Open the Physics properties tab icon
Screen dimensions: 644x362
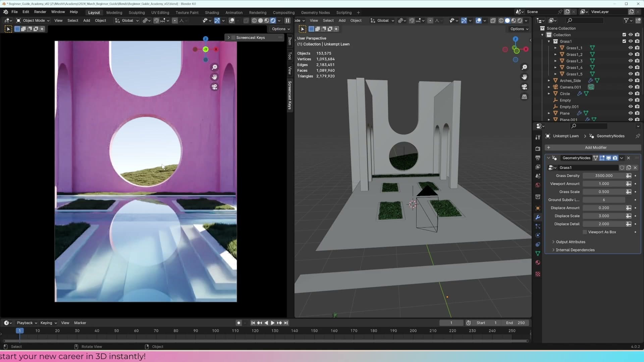pyautogui.click(x=538, y=235)
